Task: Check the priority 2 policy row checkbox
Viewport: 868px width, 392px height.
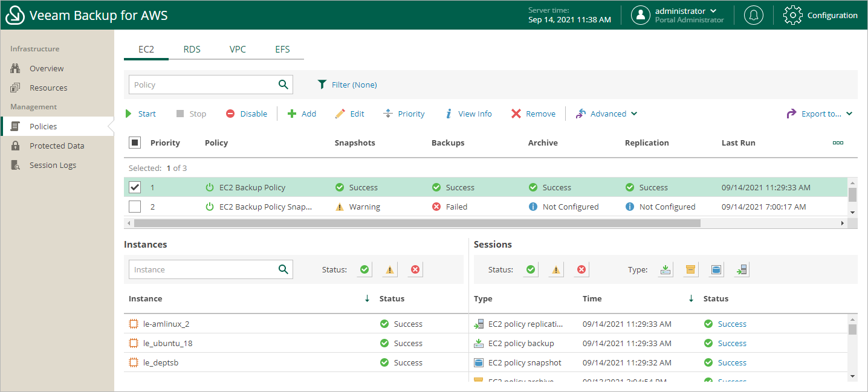Action: 135,207
